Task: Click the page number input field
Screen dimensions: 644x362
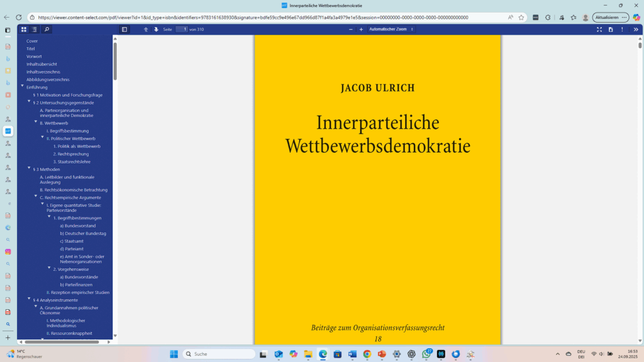Action: [181, 29]
